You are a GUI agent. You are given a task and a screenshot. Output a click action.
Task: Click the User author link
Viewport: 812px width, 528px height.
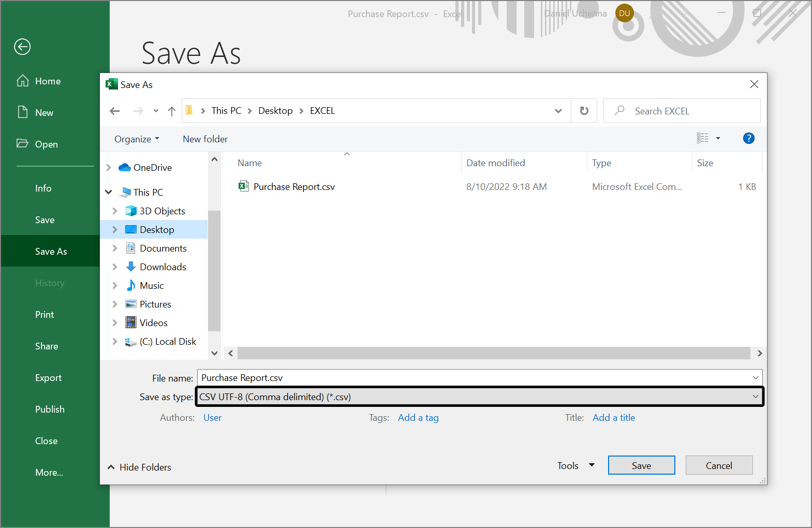(212, 418)
